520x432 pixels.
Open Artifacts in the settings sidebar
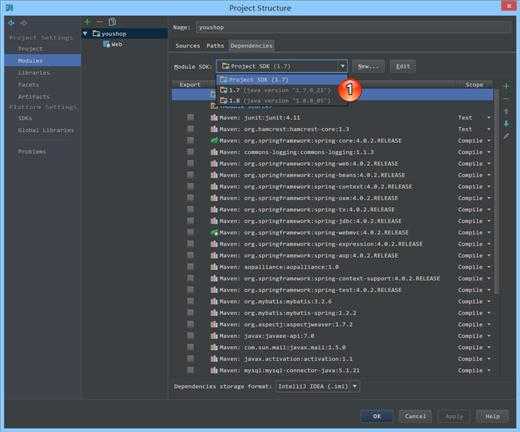(34, 97)
